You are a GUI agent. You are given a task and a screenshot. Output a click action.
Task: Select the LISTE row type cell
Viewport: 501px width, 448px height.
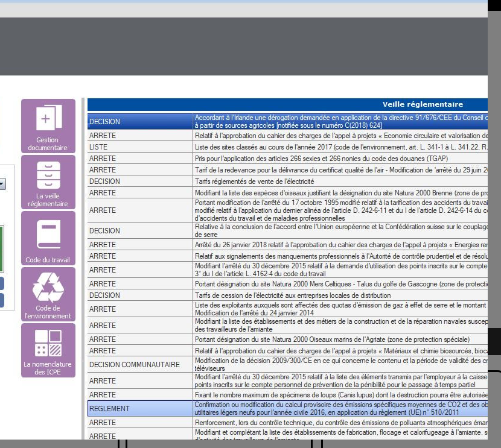(x=140, y=147)
